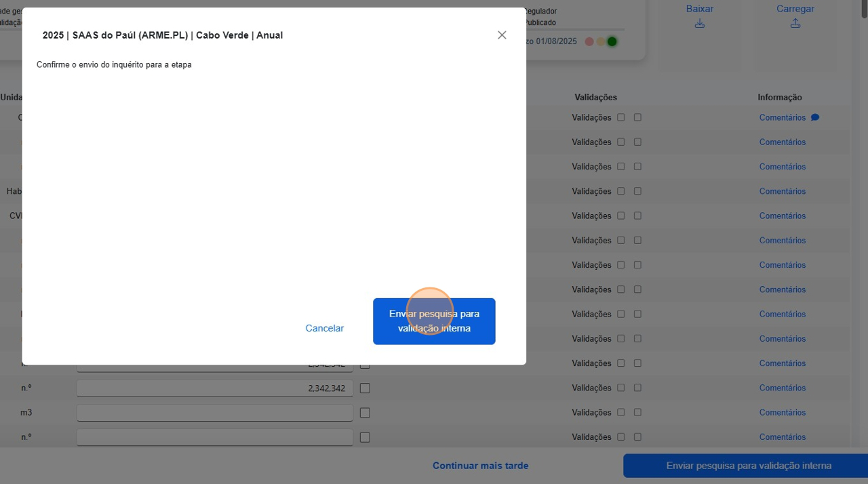This screenshot has width=868, height=484.
Task: Check the checkbox beside the bottom n.º field
Action: [365, 437]
